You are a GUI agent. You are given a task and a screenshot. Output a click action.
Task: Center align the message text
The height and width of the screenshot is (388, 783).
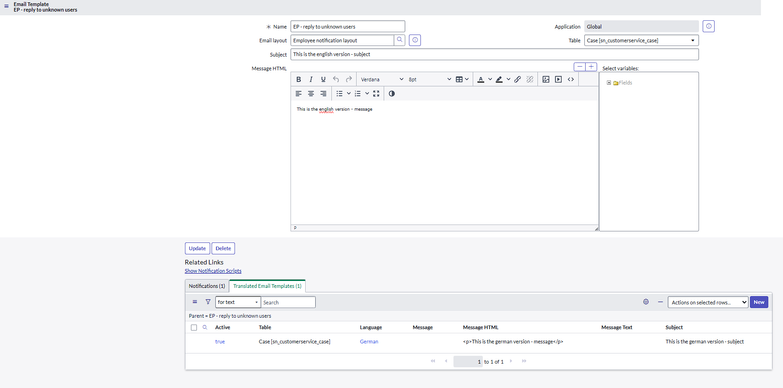pyautogui.click(x=311, y=93)
